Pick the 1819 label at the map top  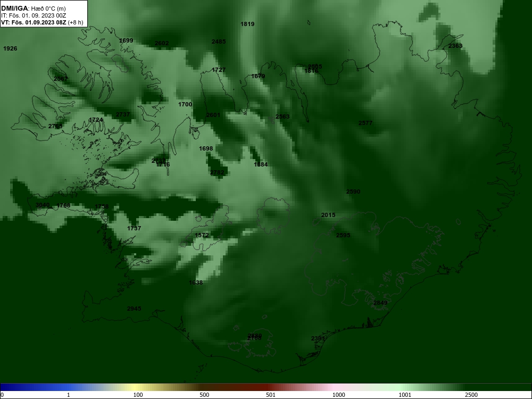tap(247, 24)
